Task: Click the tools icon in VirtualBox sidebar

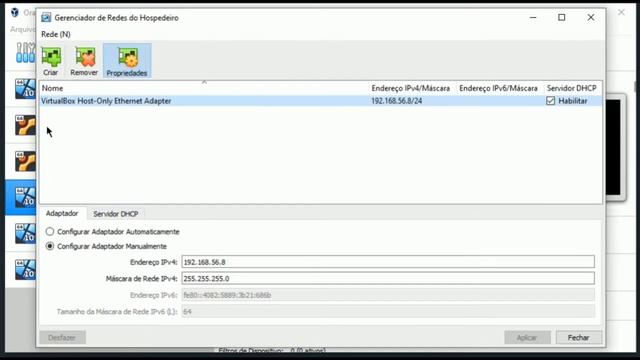Action: (x=25, y=52)
